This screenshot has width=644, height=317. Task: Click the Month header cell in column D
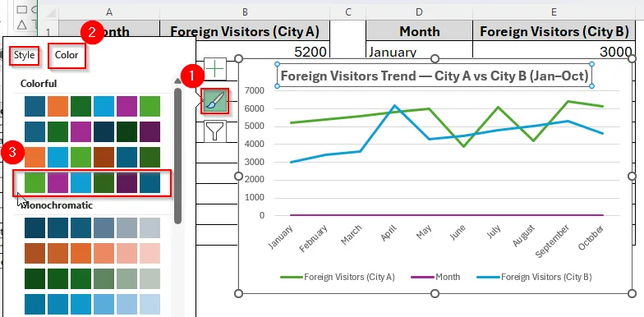pyautogui.click(x=419, y=31)
